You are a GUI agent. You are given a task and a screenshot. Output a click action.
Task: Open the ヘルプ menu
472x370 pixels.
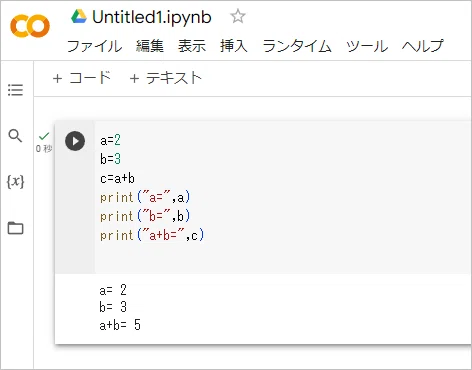(x=423, y=46)
